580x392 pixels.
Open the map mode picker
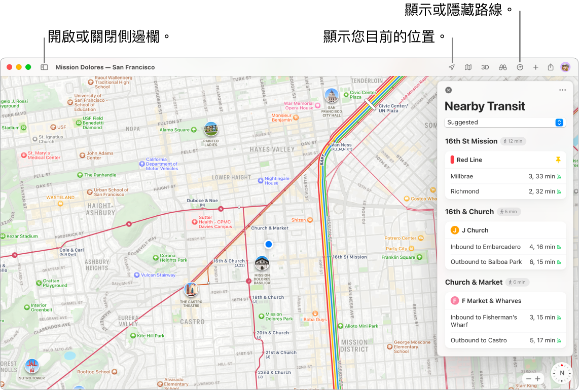tap(467, 67)
